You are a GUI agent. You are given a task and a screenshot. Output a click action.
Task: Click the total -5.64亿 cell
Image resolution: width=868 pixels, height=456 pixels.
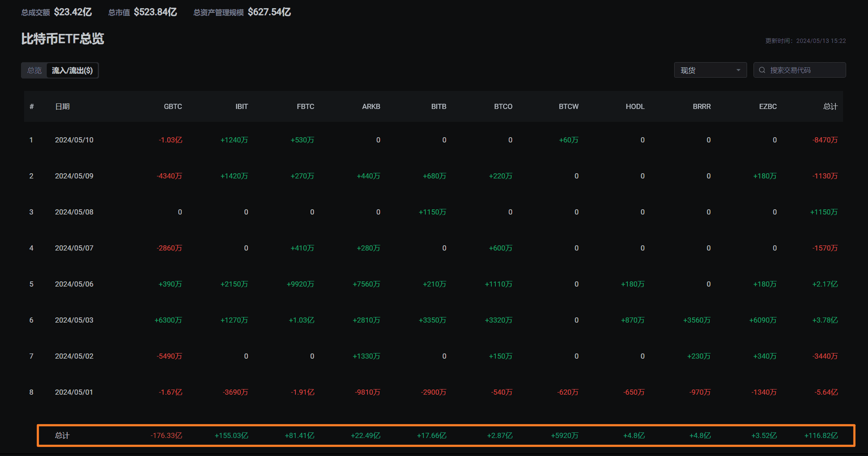click(x=826, y=392)
